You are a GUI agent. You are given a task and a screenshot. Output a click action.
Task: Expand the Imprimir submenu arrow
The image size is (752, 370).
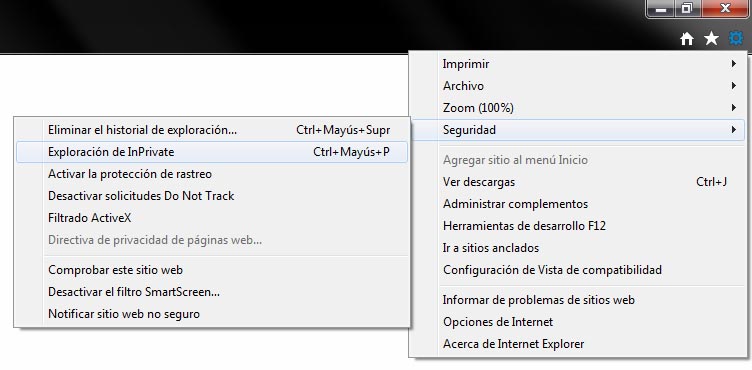[x=734, y=64]
